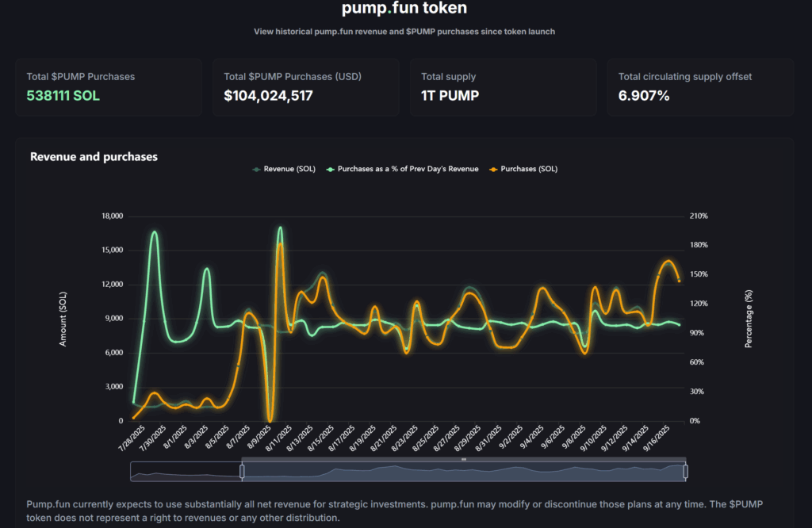Click the green percentage peak near 7/30/2025
The height and width of the screenshot is (528, 812).
[x=155, y=232]
